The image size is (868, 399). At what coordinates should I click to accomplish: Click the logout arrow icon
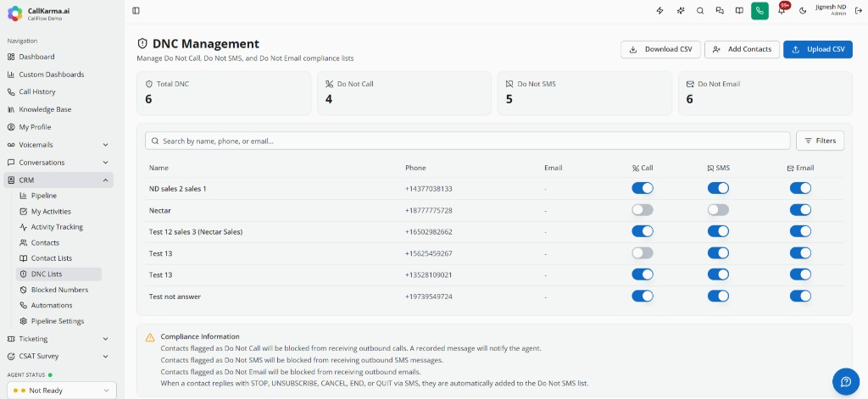coord(859,10)
